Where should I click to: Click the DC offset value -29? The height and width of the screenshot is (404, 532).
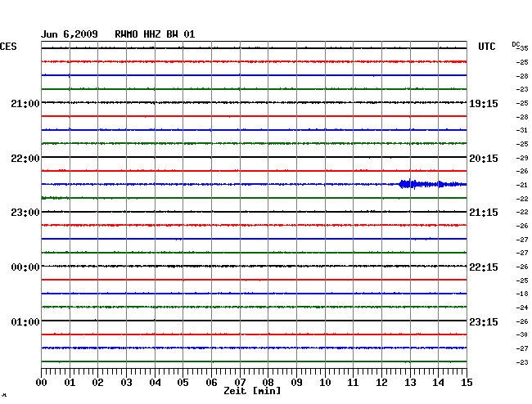coord(522,158)
